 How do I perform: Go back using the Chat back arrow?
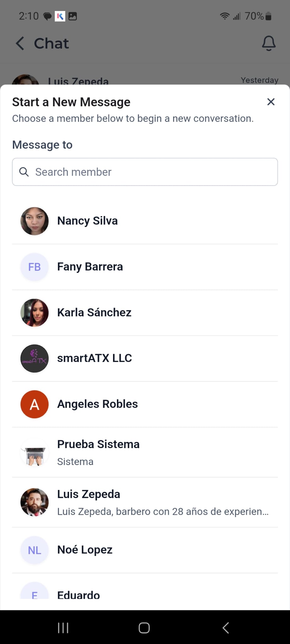tap(20, 43)
